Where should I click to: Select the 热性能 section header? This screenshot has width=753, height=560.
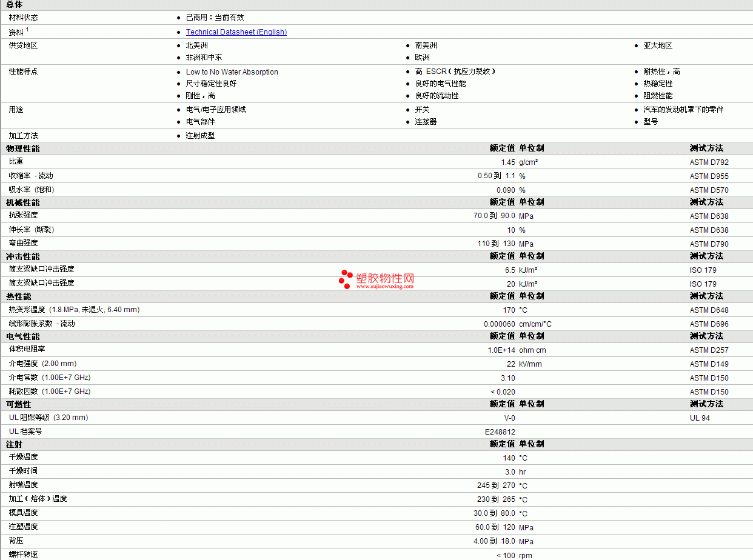click(x=19, y=296)
